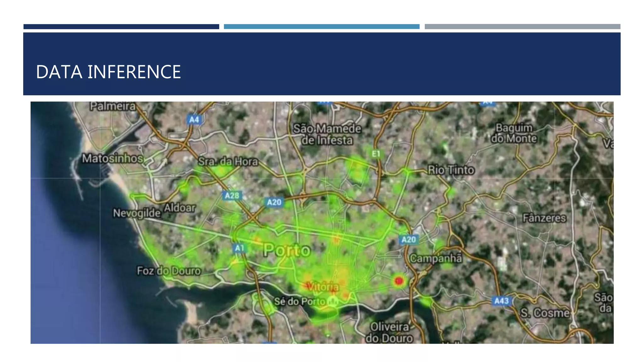Image resolution: width=644 pixels, height=362 pixels.
Task: Click the S. Cosme map label
Action: point(545,313)
